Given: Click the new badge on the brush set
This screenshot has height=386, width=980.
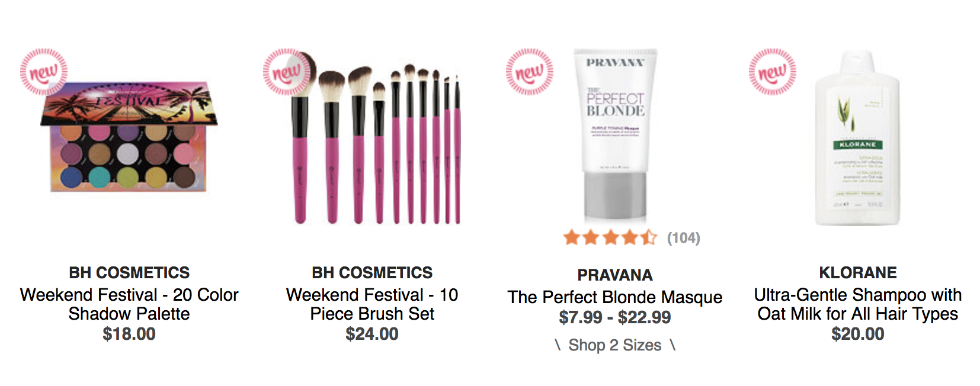Looking at the screenshot, I should (287, 72).
